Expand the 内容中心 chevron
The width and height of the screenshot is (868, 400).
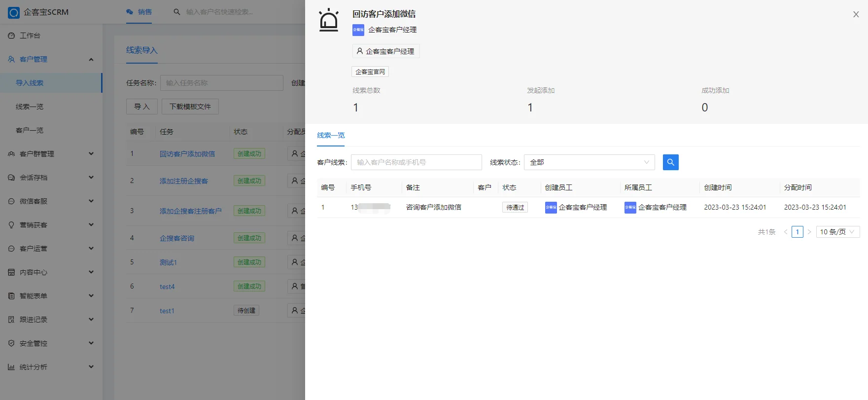click(x=91, y=272)
